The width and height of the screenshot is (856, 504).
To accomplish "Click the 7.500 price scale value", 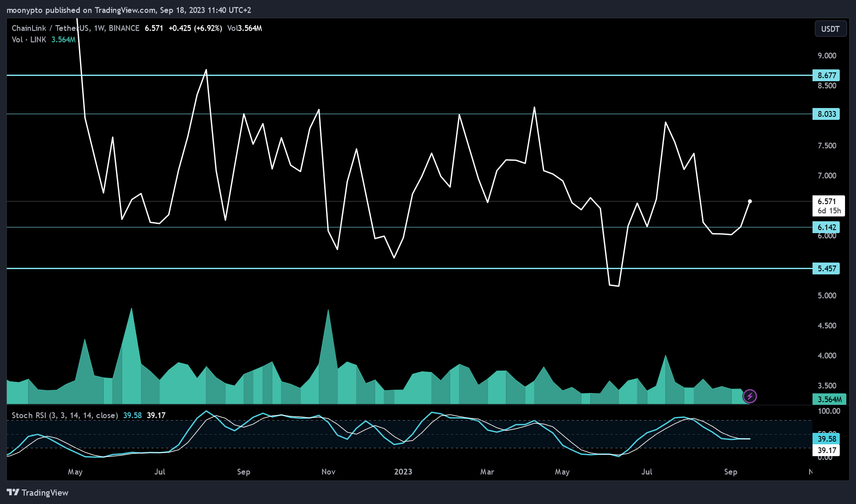I will (x=827, y=146).
